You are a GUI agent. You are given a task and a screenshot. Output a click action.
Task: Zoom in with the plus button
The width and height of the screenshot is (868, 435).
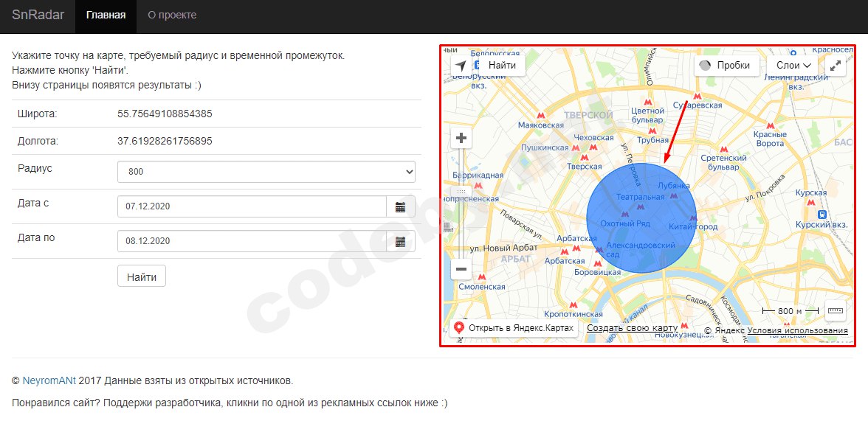pos(461,138)
